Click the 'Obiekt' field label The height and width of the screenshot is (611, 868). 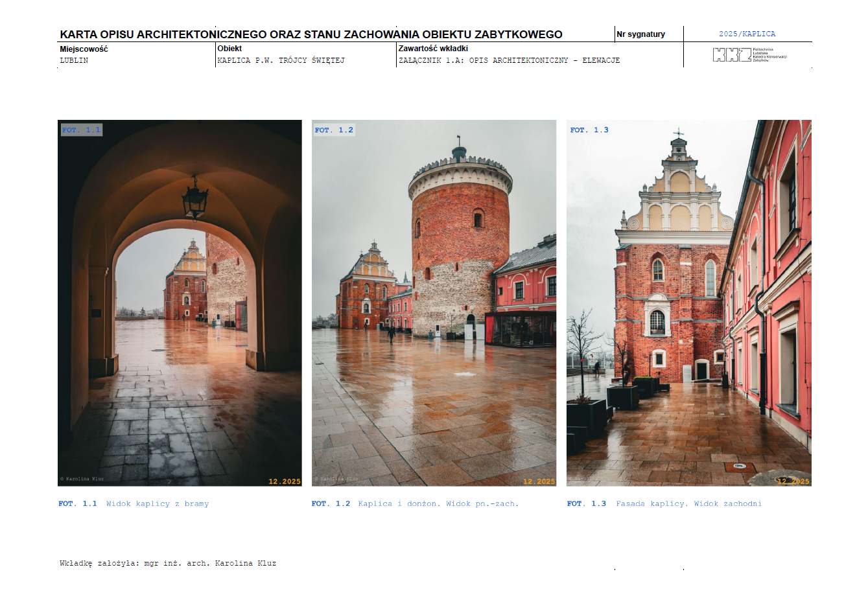coord(229,49)
